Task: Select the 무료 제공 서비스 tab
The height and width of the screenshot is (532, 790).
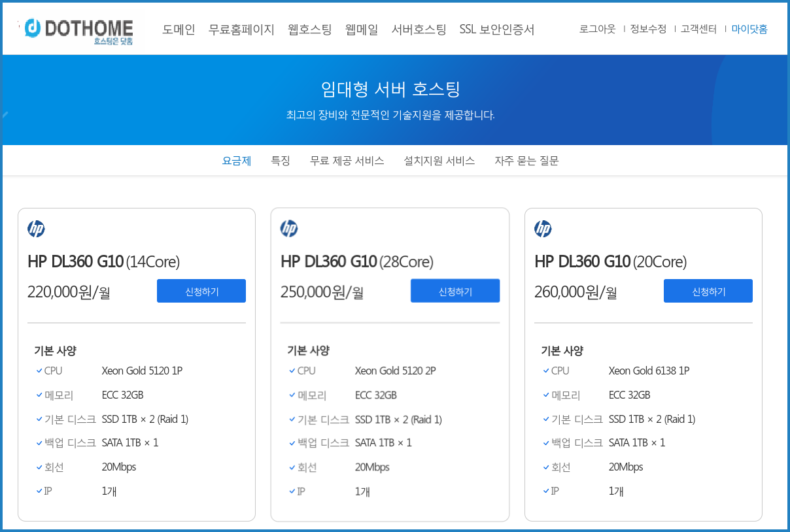Action: coord(347,161)
